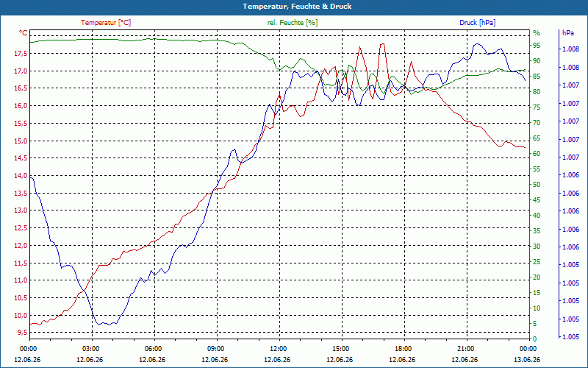
Task: Select the green 'rel. Feuchte [%]' legend label
Action: click(292, 23)
